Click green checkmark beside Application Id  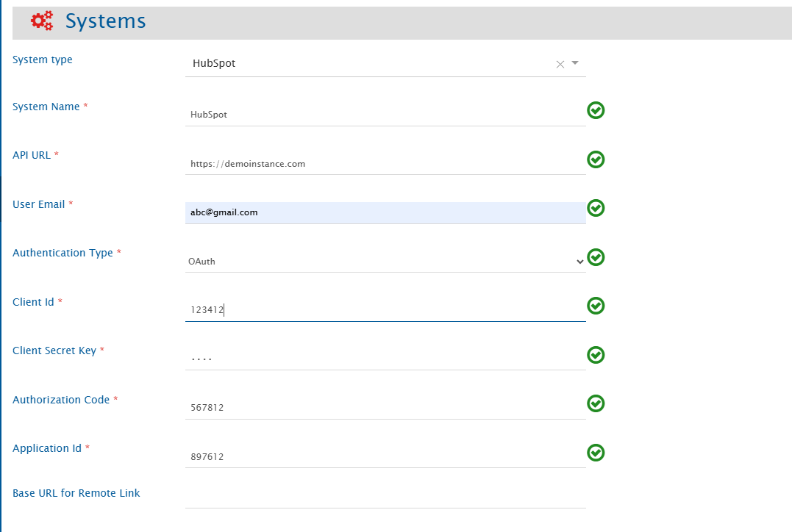pyautogui.click(x=596, y=453)
